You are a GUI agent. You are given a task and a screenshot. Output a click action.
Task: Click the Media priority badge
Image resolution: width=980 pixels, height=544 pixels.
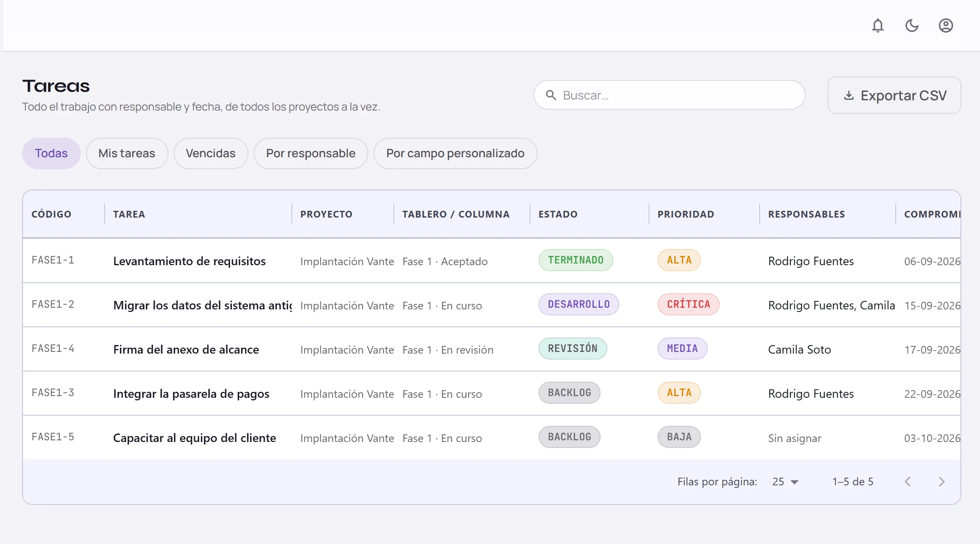pos(682,348)
